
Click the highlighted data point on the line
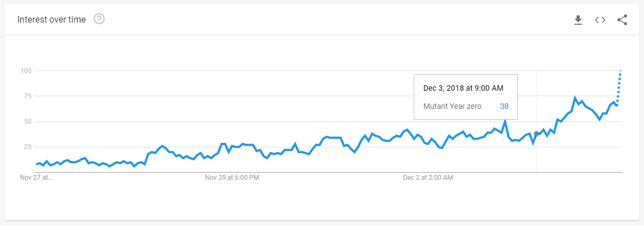[x=537, y=133]
